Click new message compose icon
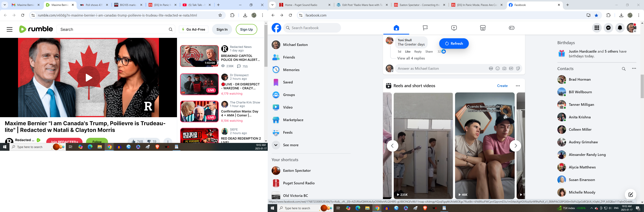 tap(630, 195)
